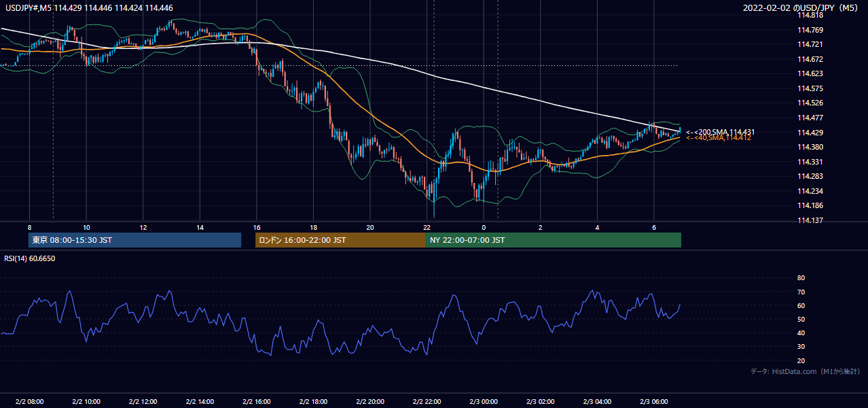This screenshot has height=408, width=868.
Task: Click hour marker 0 under price chart
Action: 484,227
